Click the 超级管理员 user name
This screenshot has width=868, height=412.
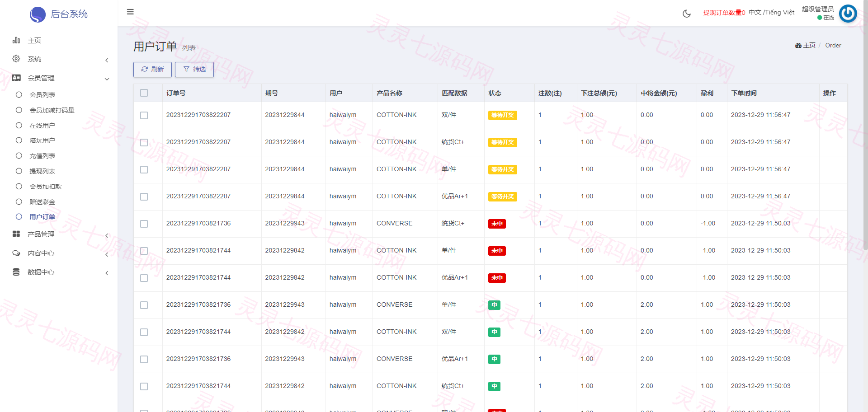(817, 9)
